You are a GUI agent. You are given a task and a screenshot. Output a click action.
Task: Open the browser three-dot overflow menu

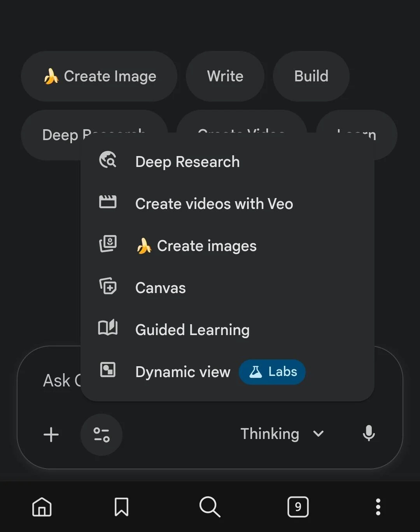coord(378,507)
